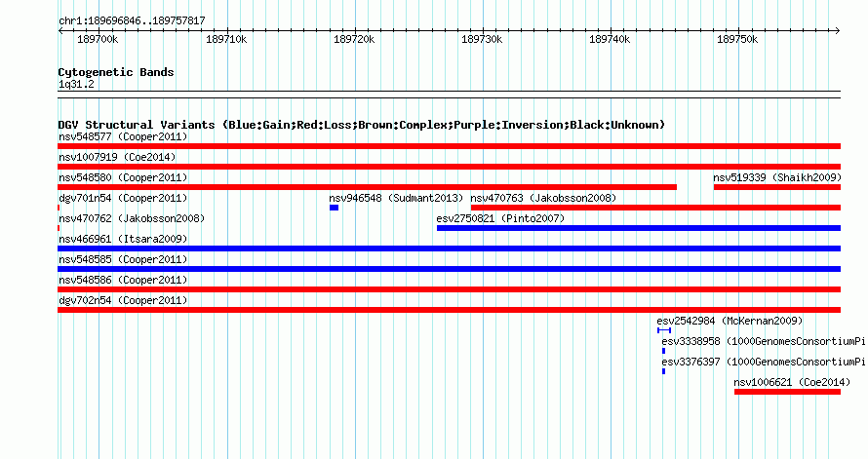The width and height of the screenshot is (868, 459).
Task: Open the dgv702n54 (Cooper2011) label
Action: click(123, 300)
